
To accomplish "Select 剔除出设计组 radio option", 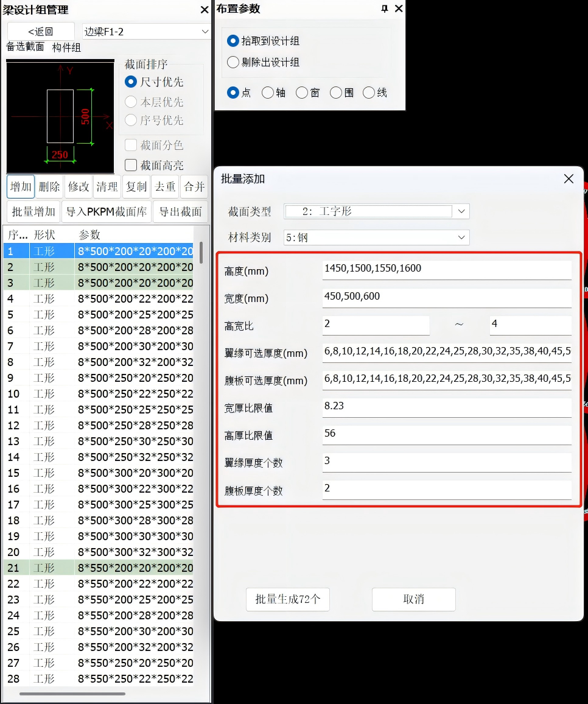I will 233,62.
